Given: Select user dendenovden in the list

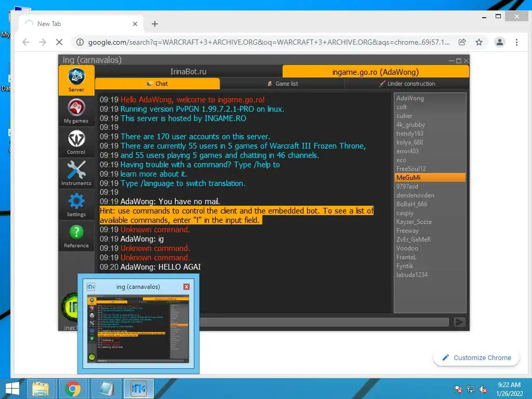Looking at the screenshot, I should 430,195.
